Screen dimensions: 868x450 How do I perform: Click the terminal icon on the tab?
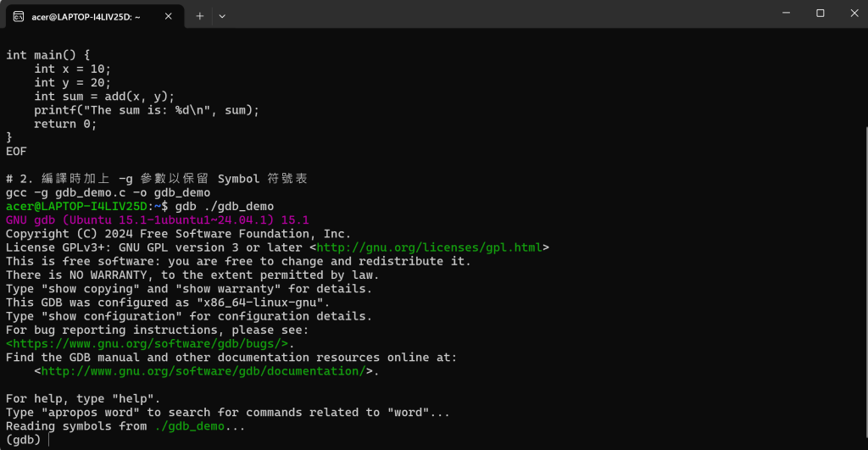[19, 17]
